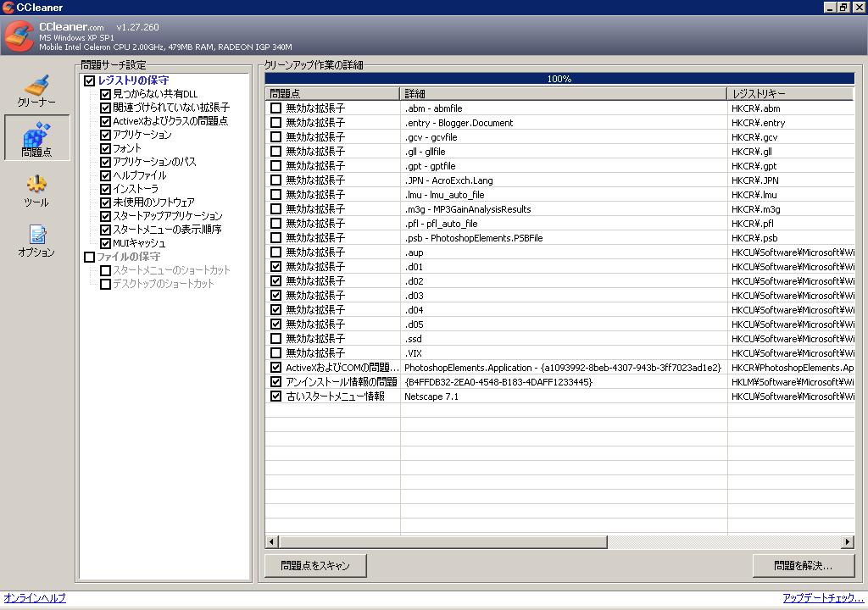Sort by the レジストリキー column header

791,93
